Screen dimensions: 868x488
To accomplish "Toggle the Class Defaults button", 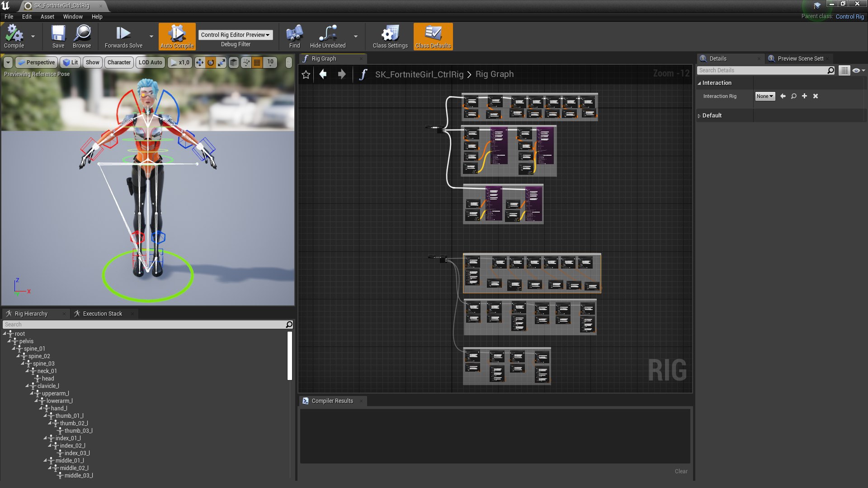I will click(433, 36).
